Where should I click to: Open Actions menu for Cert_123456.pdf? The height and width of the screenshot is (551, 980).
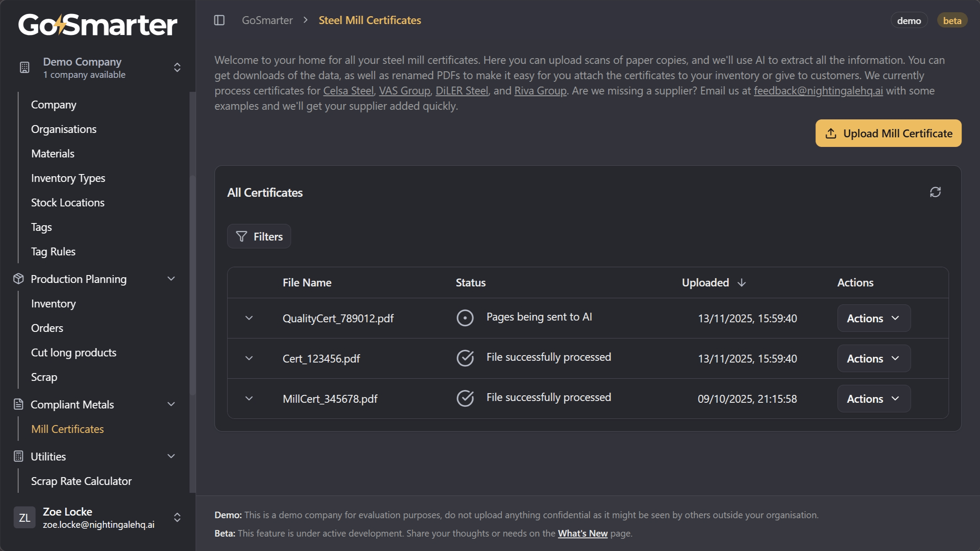click(874, 358)
